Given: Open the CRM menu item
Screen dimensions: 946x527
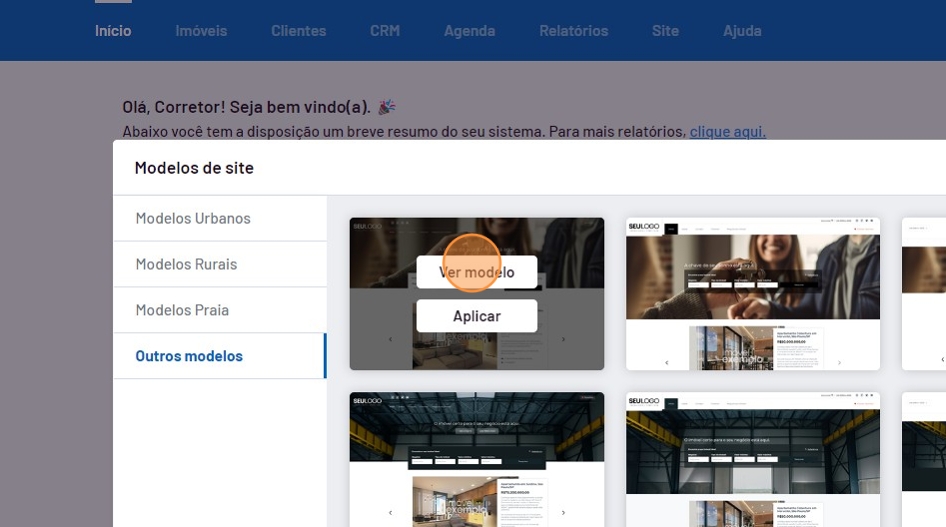Looking at the screenshot, I should [384, 30].
